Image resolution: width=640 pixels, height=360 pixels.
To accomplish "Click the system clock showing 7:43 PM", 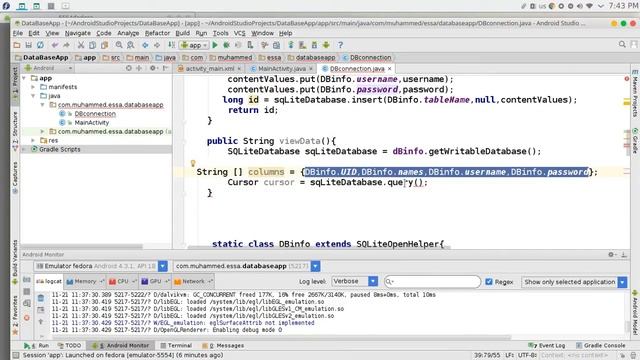I will pyautogui.click(x=623, y=6).
